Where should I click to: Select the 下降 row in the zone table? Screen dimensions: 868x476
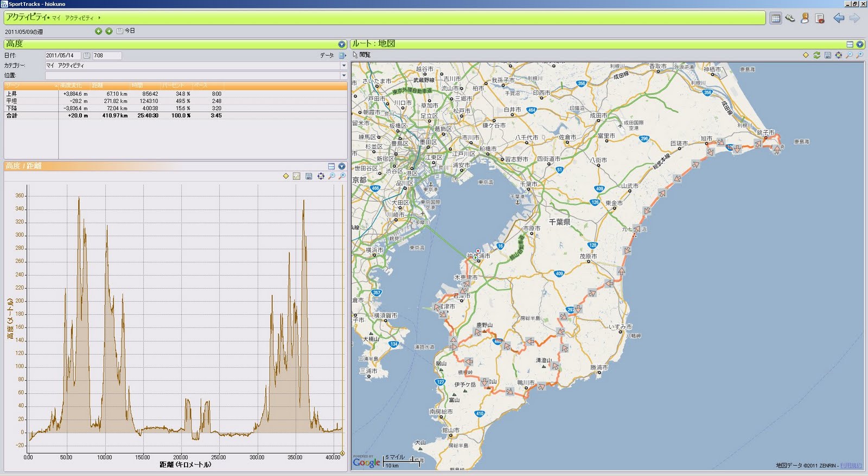pos(175,108)
